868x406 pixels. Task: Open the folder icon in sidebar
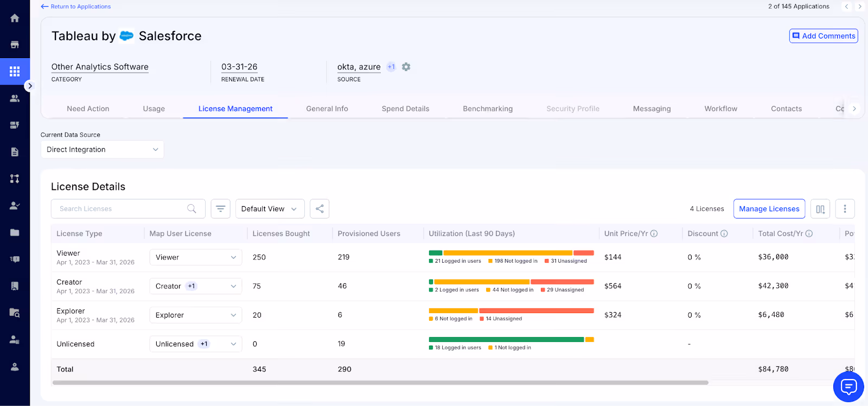click(x=15, y=232)
